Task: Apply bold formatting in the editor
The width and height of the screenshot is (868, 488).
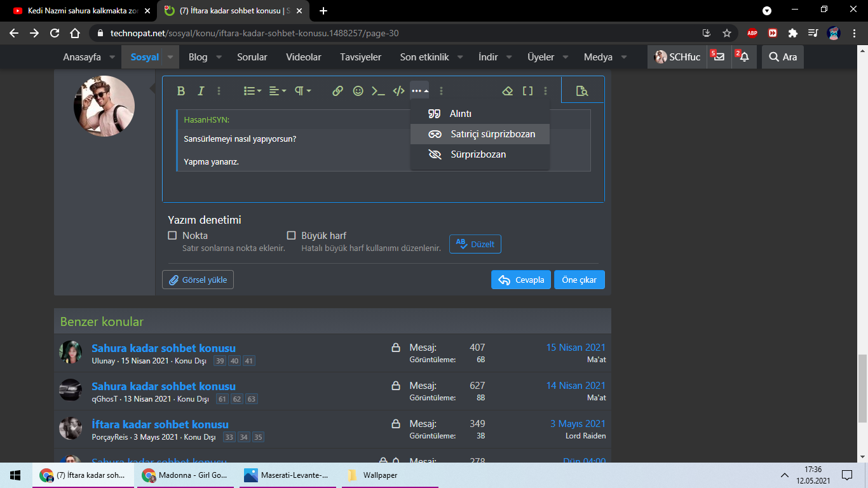Action: [181, 91]
